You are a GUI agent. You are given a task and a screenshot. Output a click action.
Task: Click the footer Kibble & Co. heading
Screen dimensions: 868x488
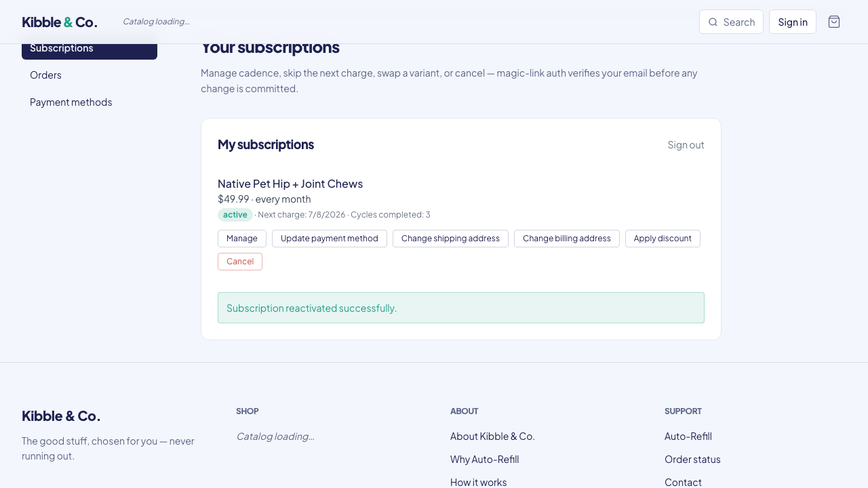(61, 416)
